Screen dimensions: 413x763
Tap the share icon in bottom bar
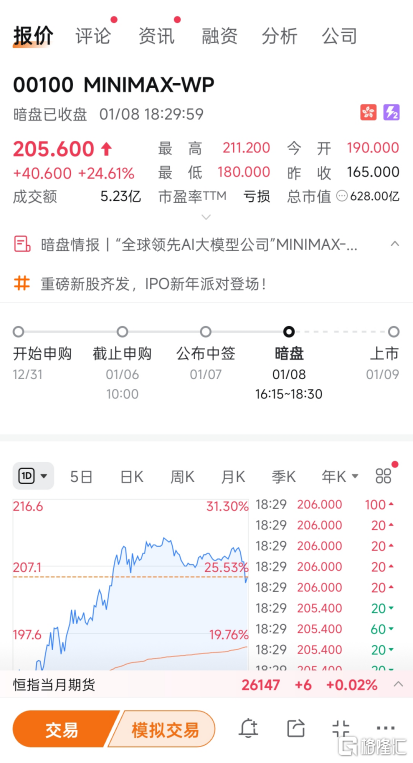point(296,728)
